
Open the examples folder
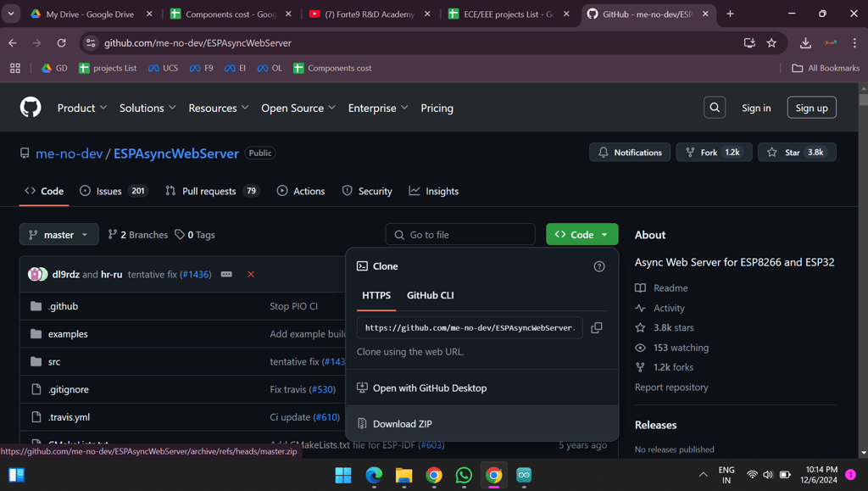pyautogui.click(x=68, y=334)
